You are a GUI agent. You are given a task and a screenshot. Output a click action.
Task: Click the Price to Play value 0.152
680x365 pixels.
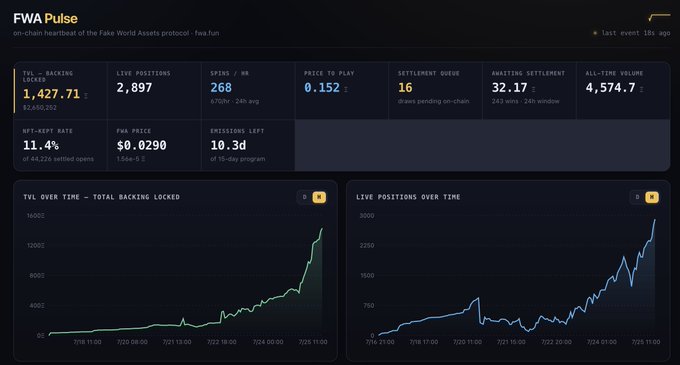pyautogui.click(x=322, y=88)
